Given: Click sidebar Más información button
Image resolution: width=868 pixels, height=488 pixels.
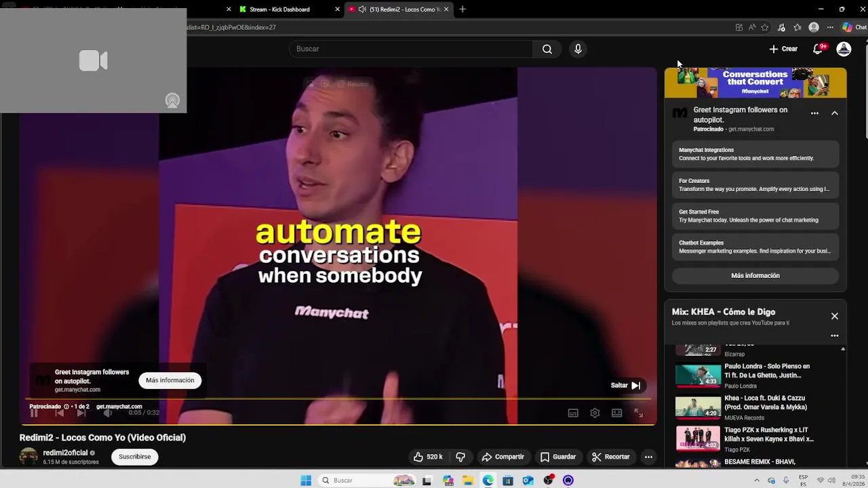Looking at the screenshot, I should (x=755, y=276).
